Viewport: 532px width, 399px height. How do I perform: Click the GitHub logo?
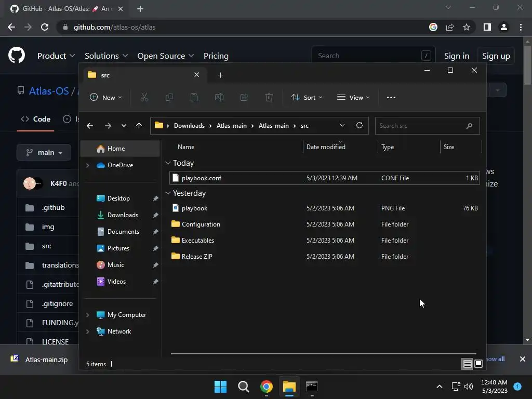tap(17, 56)
